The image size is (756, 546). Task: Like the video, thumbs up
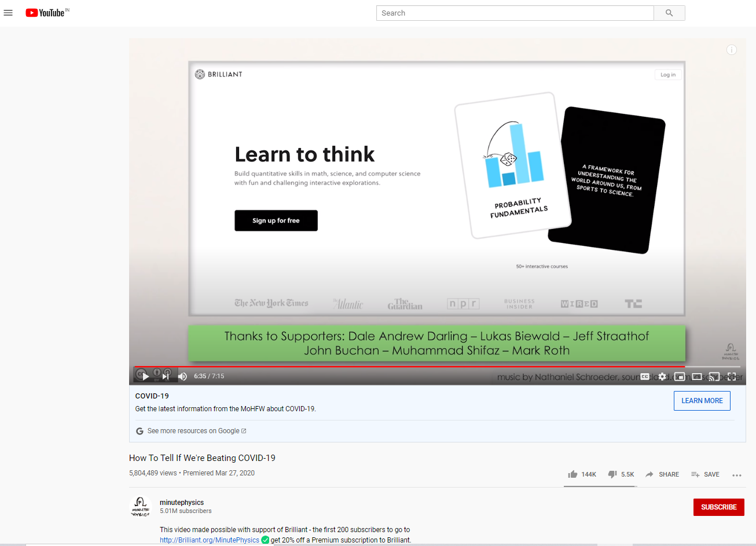[x=582, y=474]
